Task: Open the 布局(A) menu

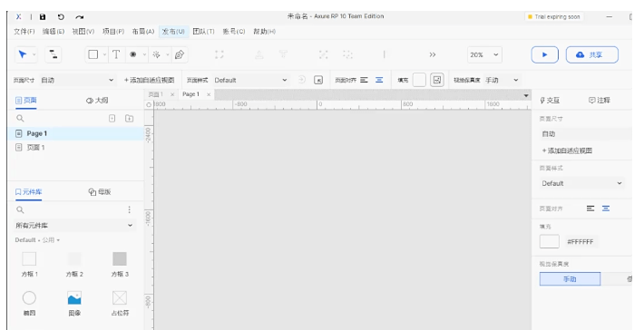Action: pyautogui.click(x=143, y=31)
